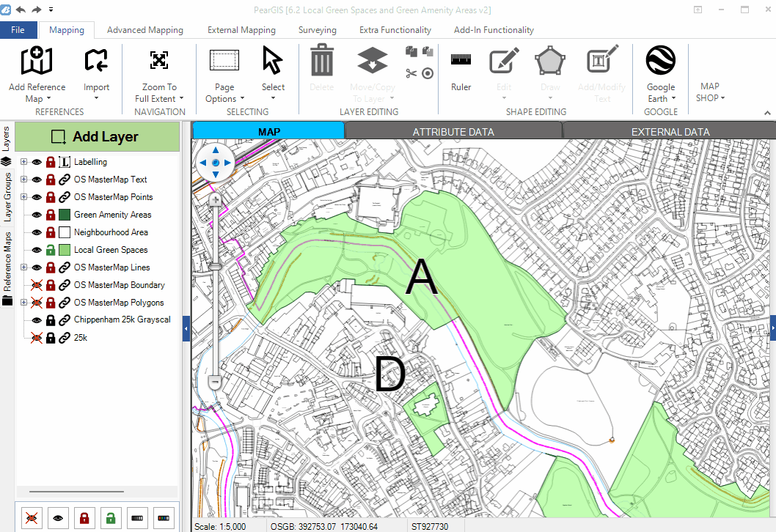Viewport: 776px width, 532px height.
Task: Click the link icon for OS MasterMap Text
Action: tap(65, 180)
